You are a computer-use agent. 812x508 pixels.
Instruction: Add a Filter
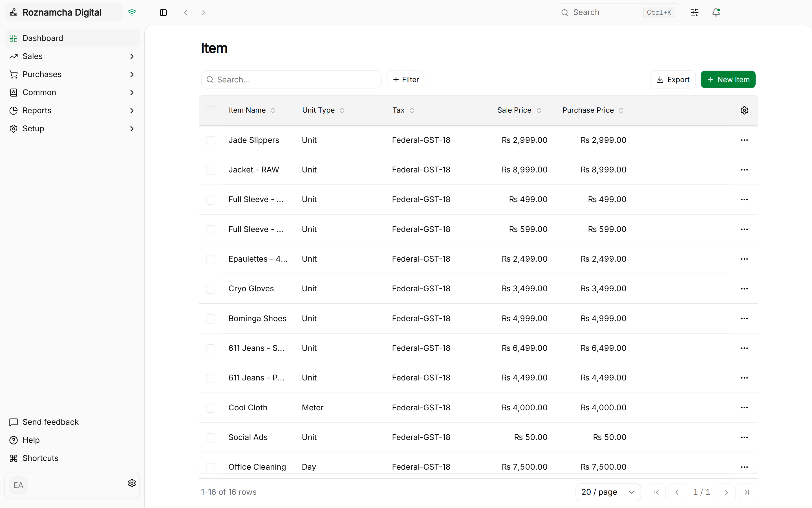(x=405, y=80)
